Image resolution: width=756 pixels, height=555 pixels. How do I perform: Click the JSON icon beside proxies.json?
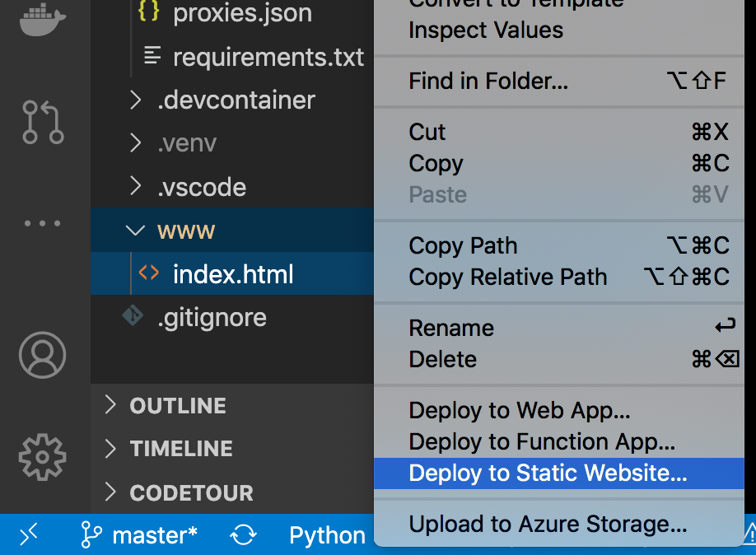[149, 13]
